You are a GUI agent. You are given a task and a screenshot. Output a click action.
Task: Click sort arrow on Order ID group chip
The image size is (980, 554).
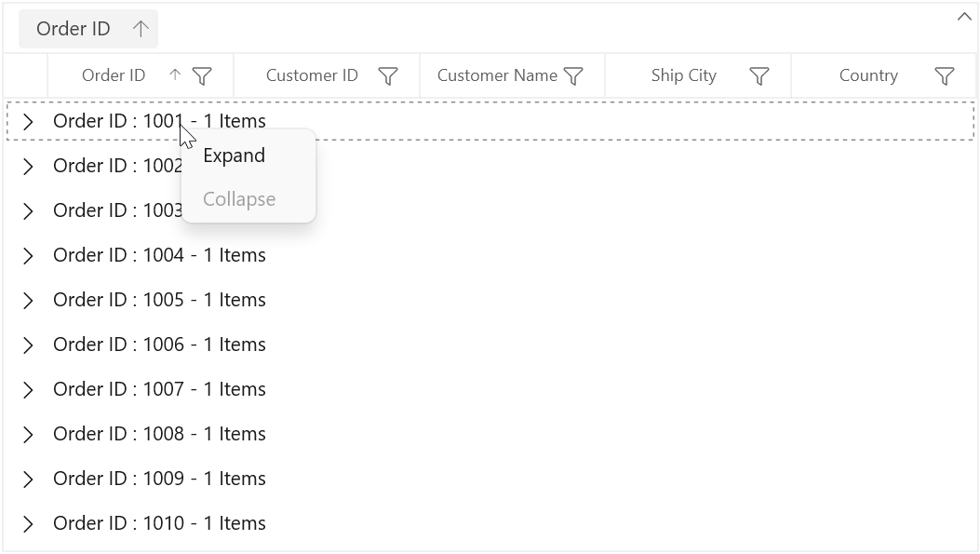pos(141,29)
